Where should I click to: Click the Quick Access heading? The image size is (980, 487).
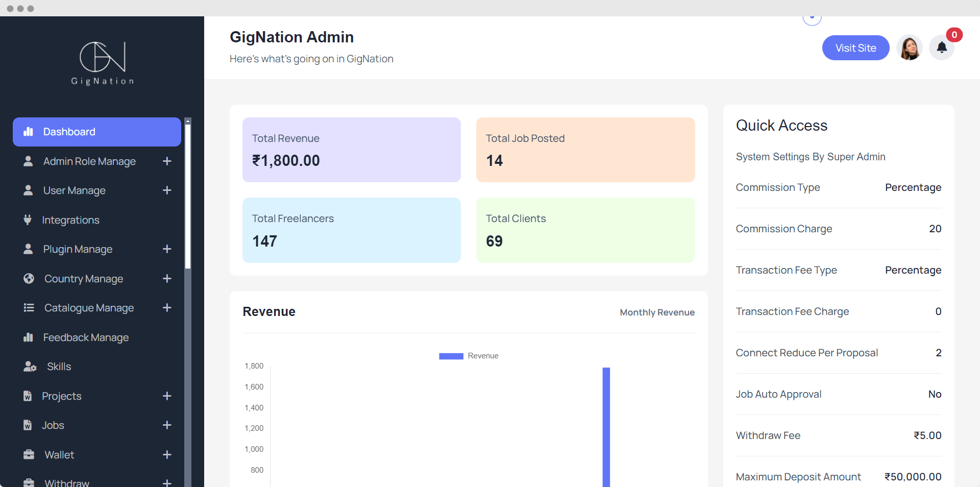(x=781, y=126)
